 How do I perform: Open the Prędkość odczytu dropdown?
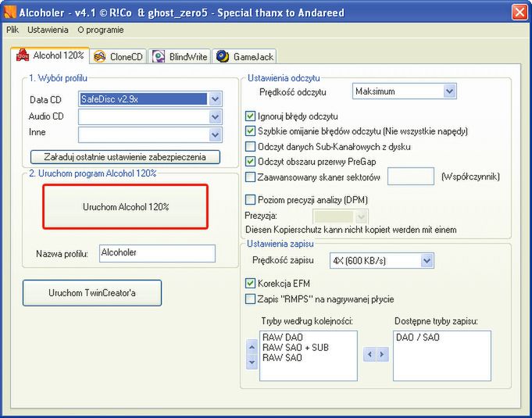(449, 91)
